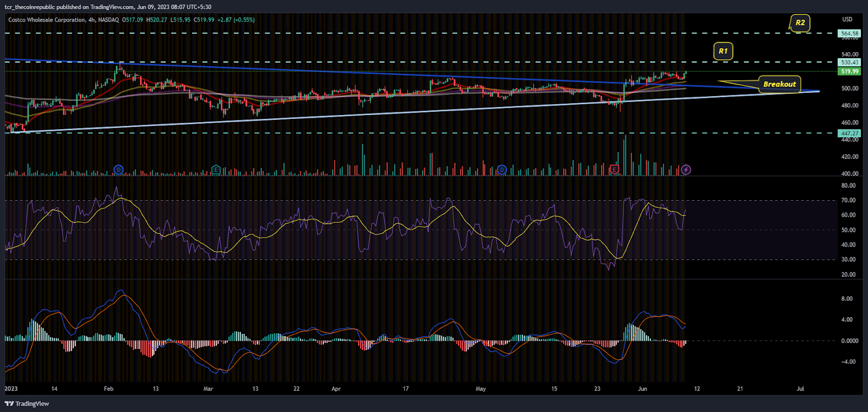Click the dividend D marker near May
Image resolution: width=868 pixels, height=412 pixels.
coord(502,170)
